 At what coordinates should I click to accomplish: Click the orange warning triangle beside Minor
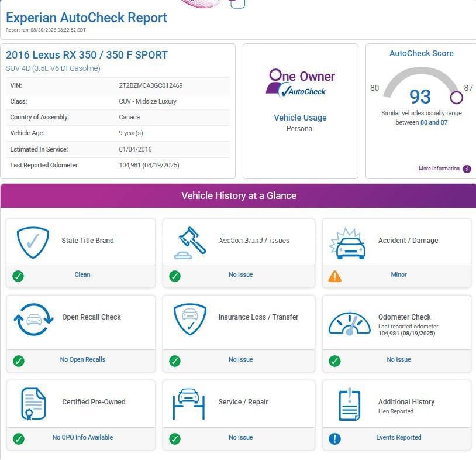click(x=334, y=276)
